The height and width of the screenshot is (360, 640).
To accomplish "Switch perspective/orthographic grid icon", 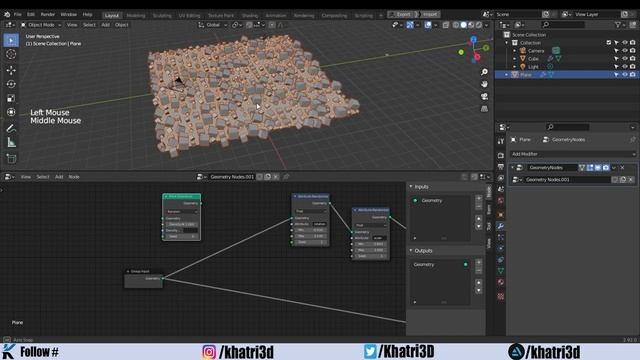I will (x=484, y=109).
